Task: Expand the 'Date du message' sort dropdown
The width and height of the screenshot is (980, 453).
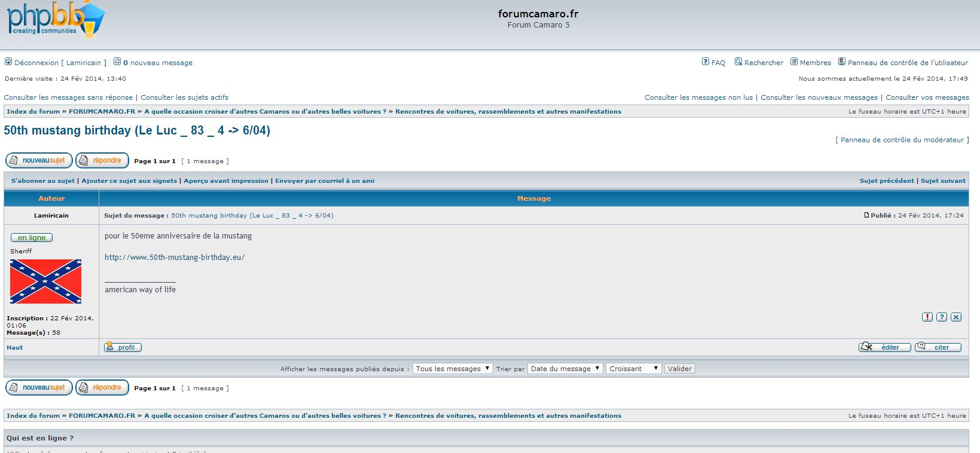Action: pos(564,369)
